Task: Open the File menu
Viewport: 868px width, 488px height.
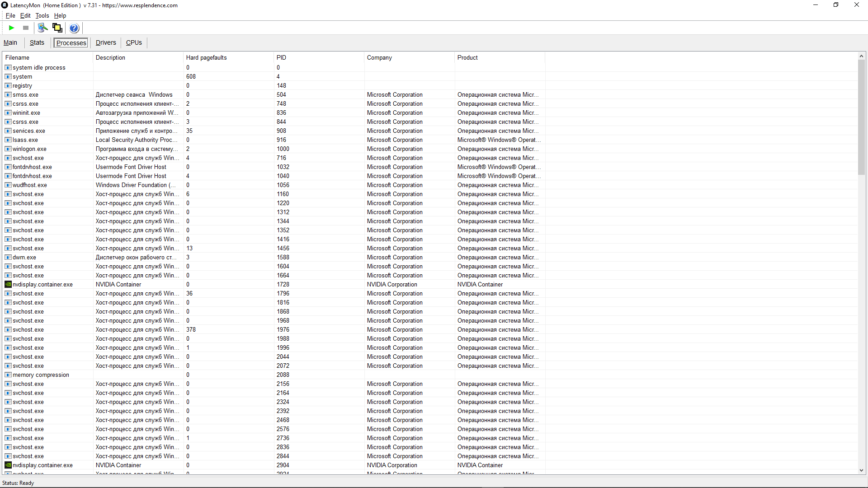Action: tap(10, 15)
